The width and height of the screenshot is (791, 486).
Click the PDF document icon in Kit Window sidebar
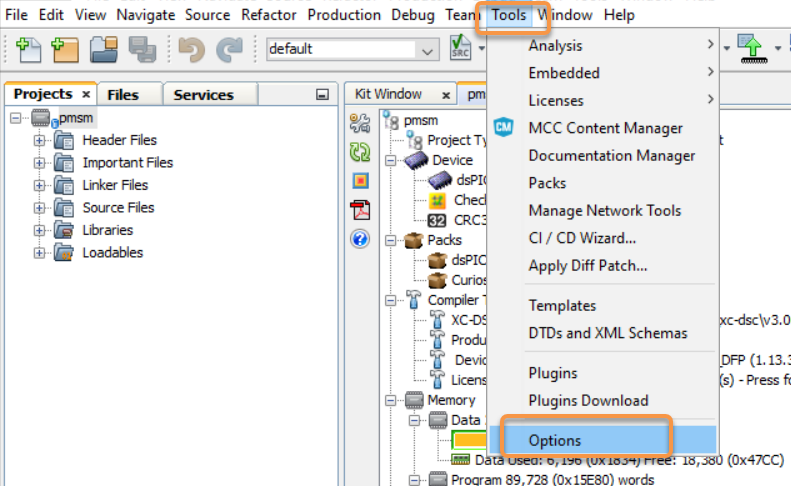[x=360, y=209]
